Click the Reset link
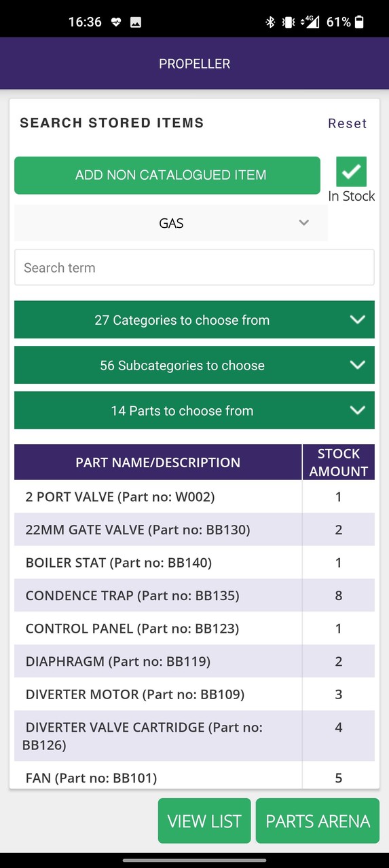The image size is (389, 868). coord(348,123)
